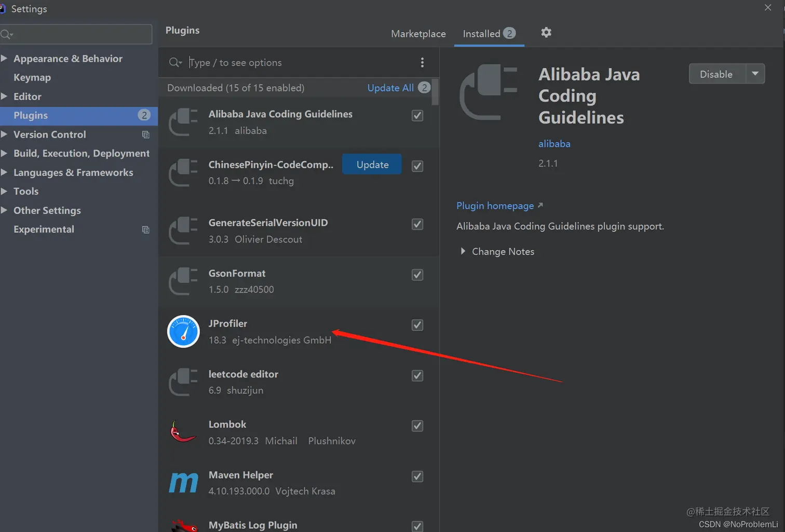Switch to the Marketplace tab
The width and height of the screenshot is (785, 532).
pos(418,34)
